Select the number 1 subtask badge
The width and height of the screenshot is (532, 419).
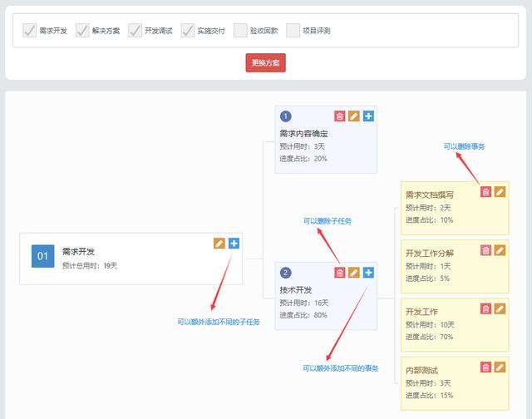[286, 116]
